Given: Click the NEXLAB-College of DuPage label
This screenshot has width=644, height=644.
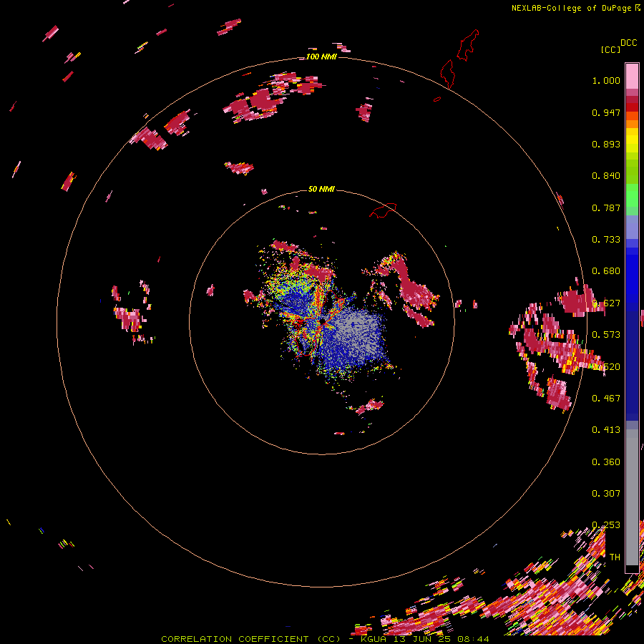Looking at the screenshot, I should point(571,8).
